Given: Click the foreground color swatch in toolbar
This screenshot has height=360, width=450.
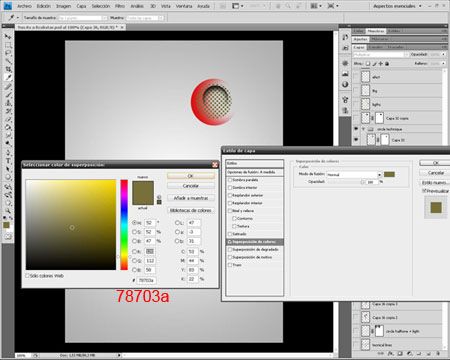Looking at the screenshot, I should [6, 225].
